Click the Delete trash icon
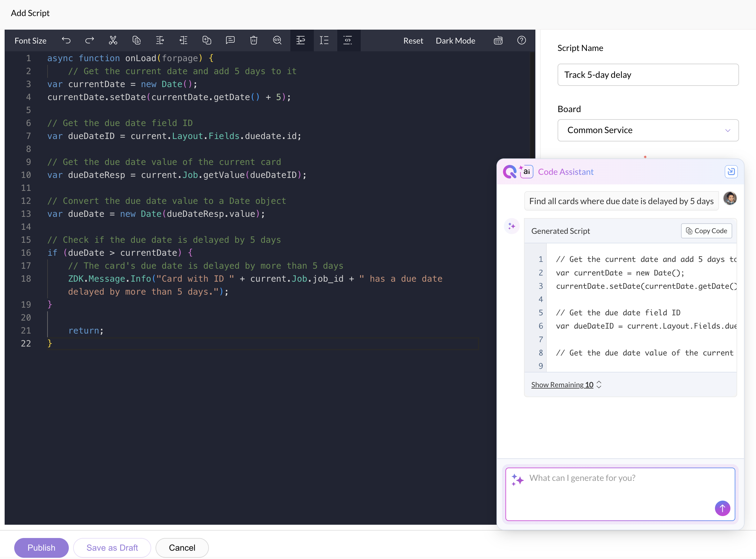 coord(254,40)
